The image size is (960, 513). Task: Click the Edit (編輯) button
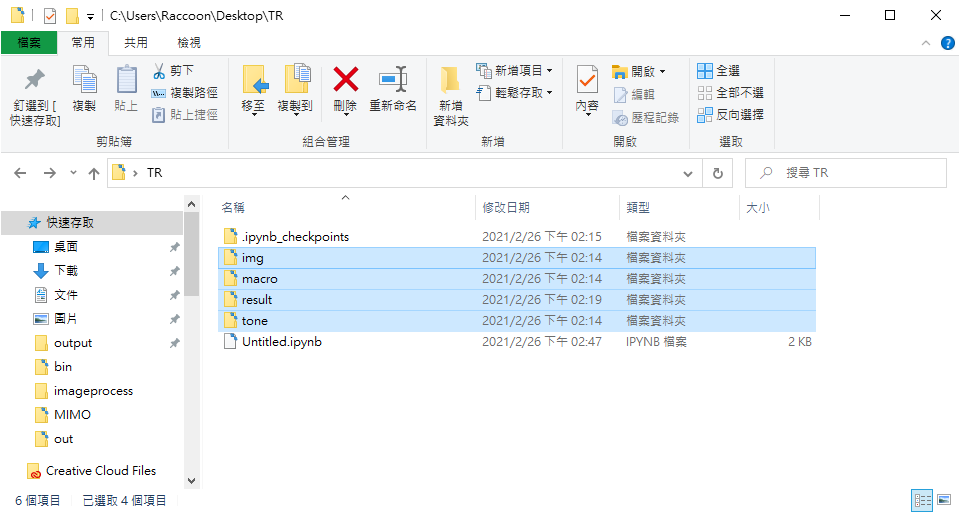coord(634,94)
